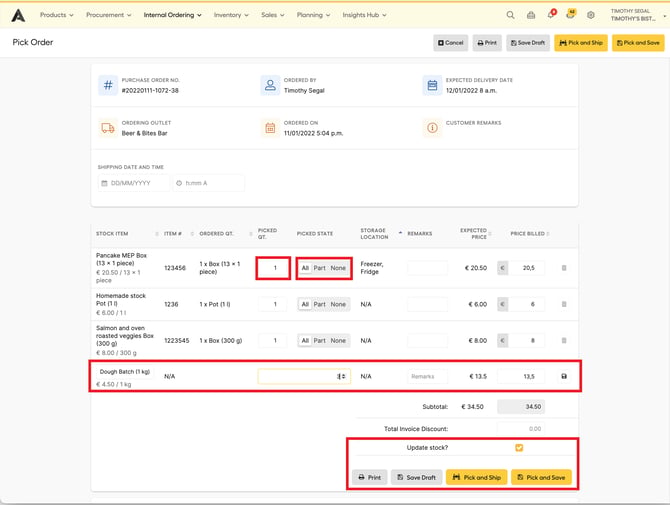Image resolution: width=670 pixels, height=505 pixels.
Task: Click the Pancake MEP Box remarks field
Action: 427,268
